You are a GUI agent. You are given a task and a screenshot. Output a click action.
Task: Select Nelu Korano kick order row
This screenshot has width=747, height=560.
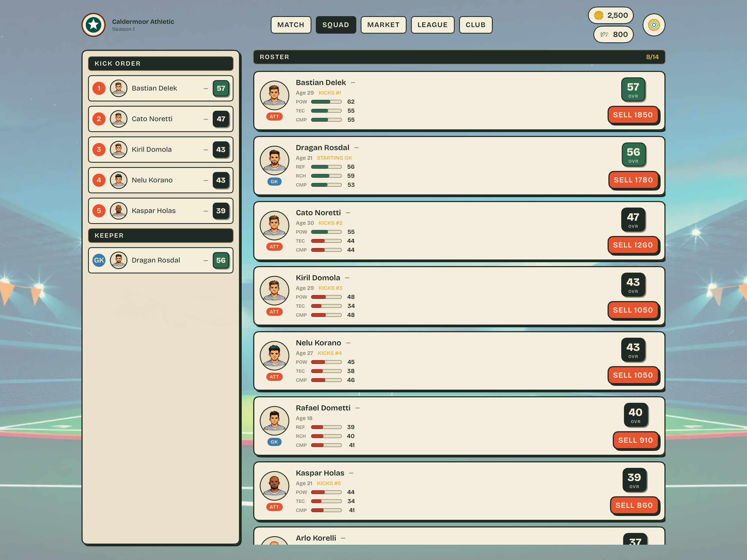pos(161,180)
